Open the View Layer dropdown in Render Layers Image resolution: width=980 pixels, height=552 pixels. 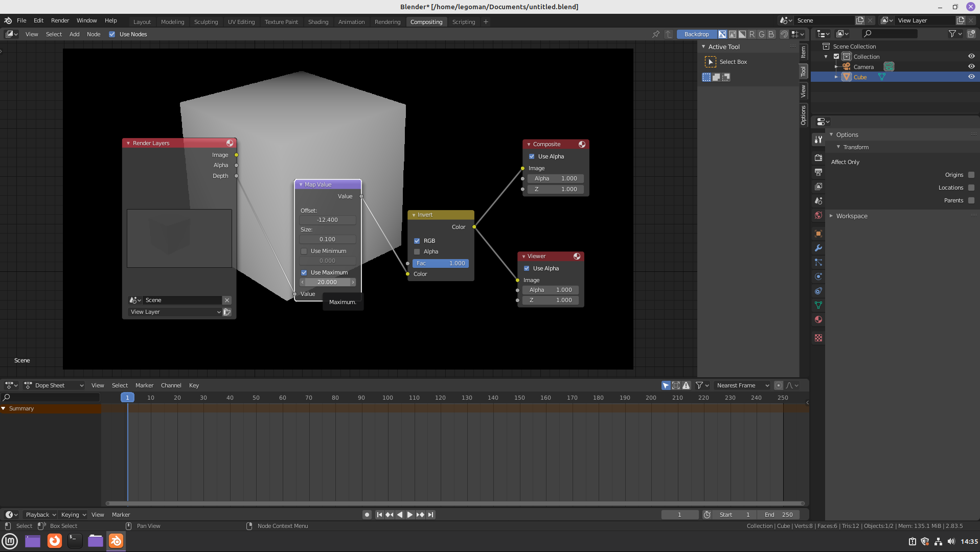(x=175, y=312)
